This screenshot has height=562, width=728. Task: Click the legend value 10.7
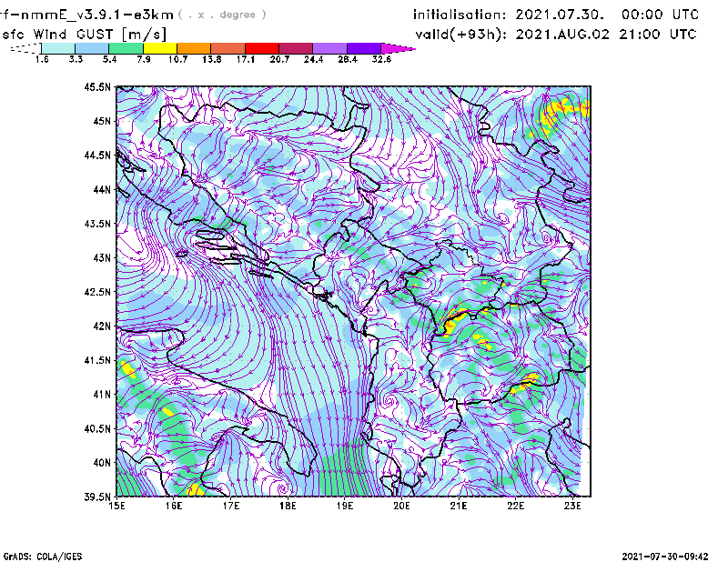(177, 59)
